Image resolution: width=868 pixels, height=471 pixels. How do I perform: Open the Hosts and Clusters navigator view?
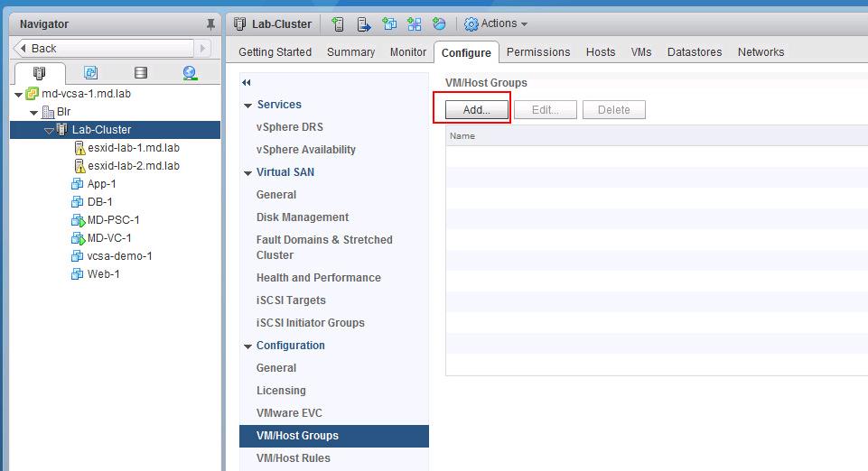[40, 73]
